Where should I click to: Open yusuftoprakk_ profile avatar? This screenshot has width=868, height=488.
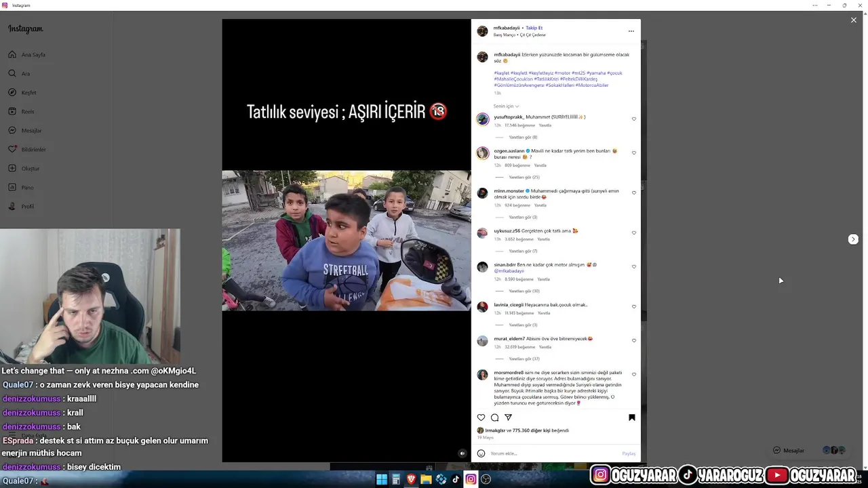(x=482, y=119)
